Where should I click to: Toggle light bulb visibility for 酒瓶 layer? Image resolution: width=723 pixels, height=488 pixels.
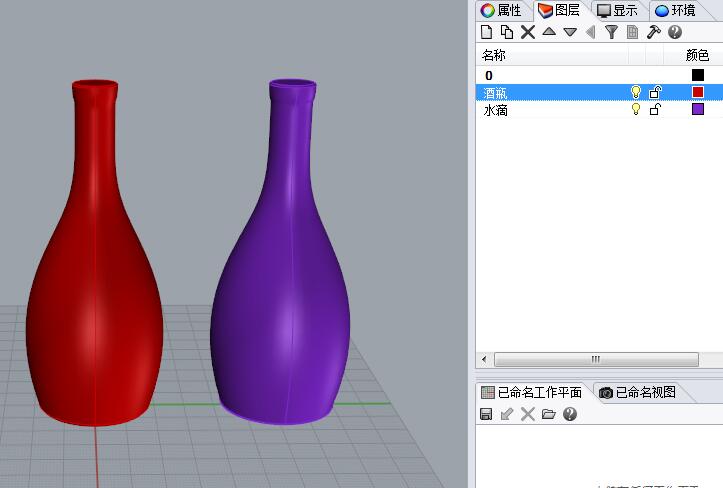[636, 92]
